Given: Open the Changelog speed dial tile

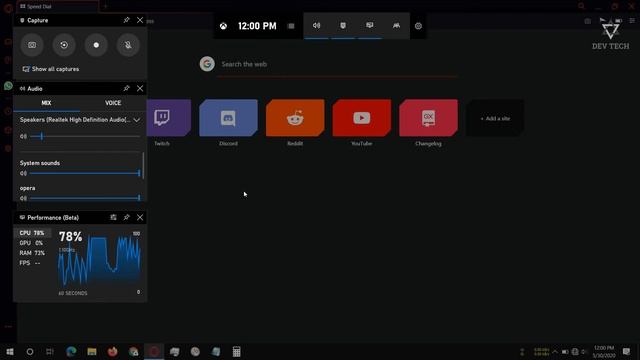Looking at the screenshot, I should click(428, 118).
